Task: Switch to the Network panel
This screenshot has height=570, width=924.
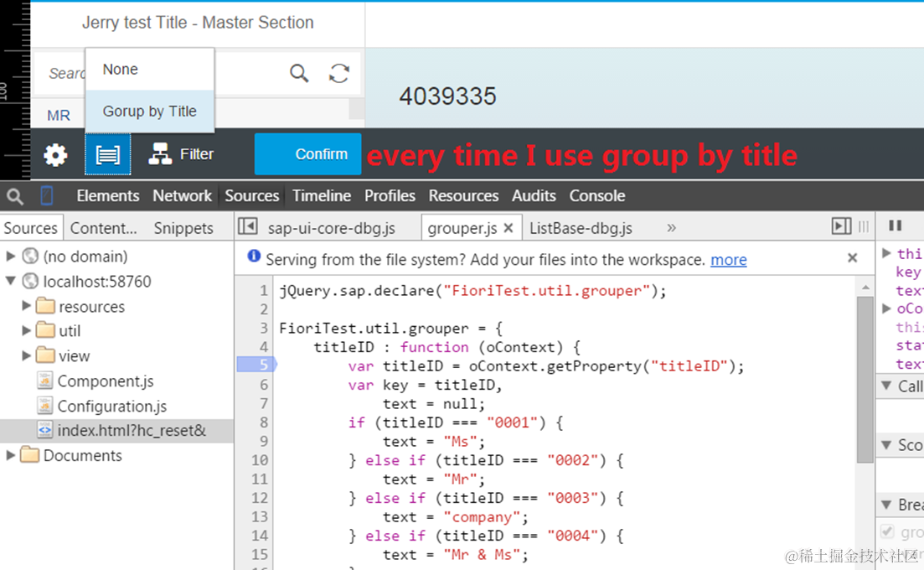Action: [182, 195]
